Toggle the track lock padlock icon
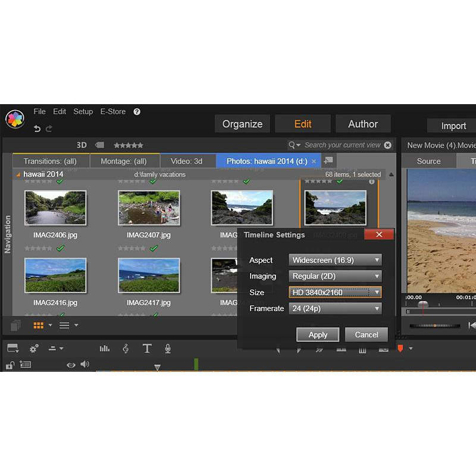The width and height of the screenshot is (476, 476). click(10, 365)
